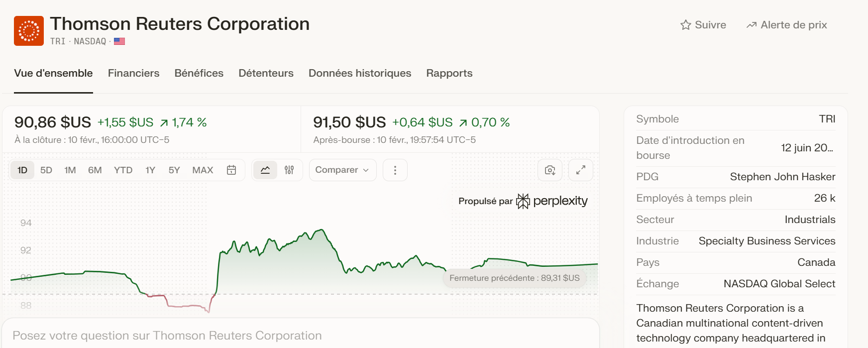The width and height of the screenshot is (868, 348).
Task: Click the closing price 90,86 $US
Action: coord(53,122)
